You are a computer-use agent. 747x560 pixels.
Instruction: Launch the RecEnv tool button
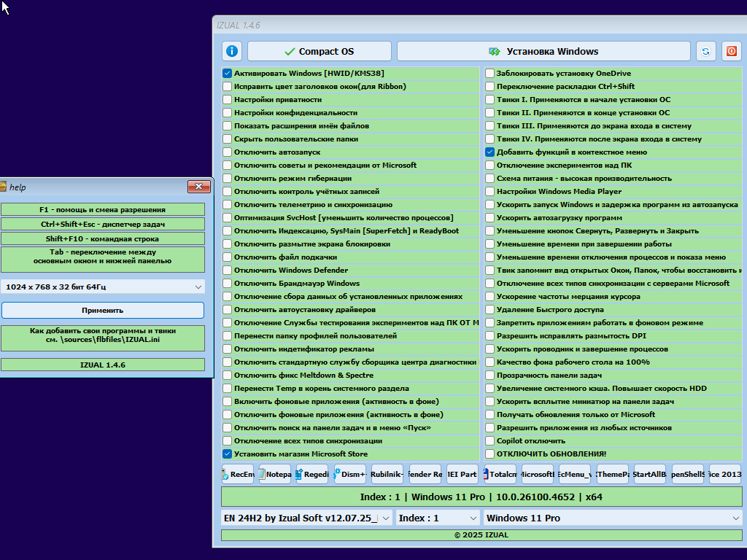point(238,474)
